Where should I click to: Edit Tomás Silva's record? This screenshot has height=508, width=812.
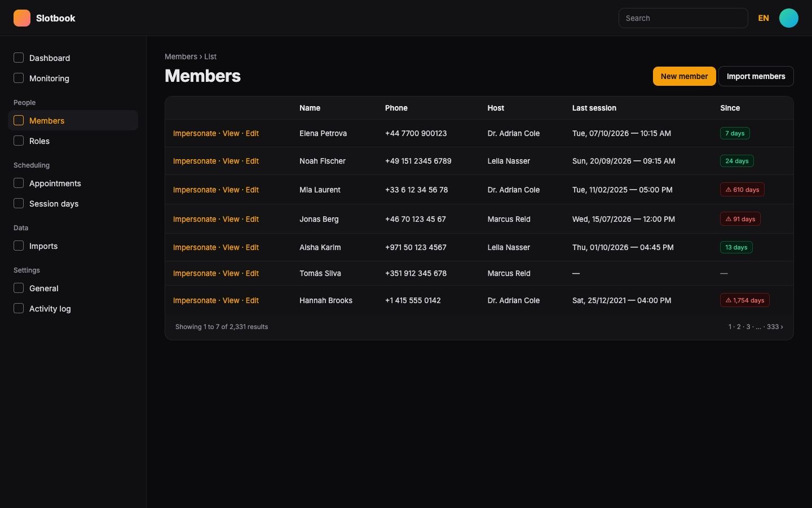[252, 273]
